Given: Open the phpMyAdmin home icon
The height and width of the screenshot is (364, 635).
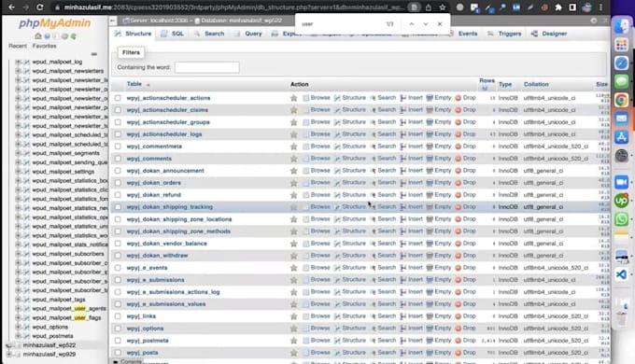Looking at the screenshot, I should click(38, 36).
